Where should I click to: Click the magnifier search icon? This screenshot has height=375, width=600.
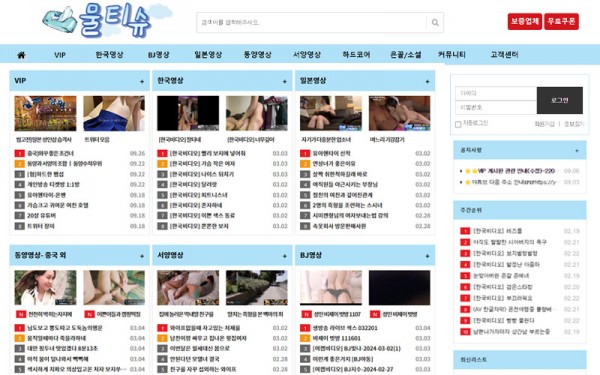[435, 23]
